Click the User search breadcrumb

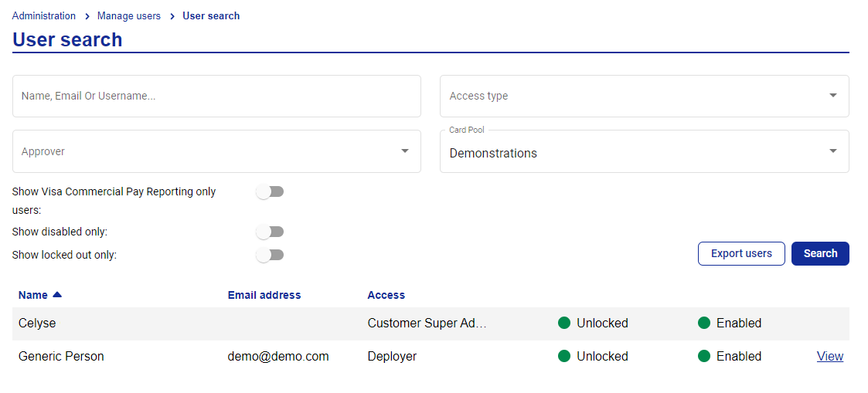pos(211,16)
